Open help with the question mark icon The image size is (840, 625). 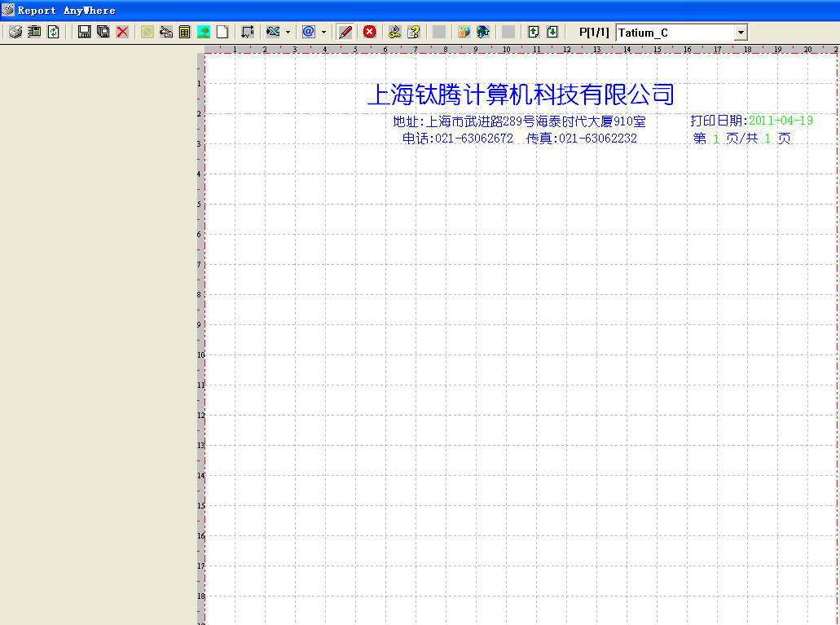coord(414,32)
